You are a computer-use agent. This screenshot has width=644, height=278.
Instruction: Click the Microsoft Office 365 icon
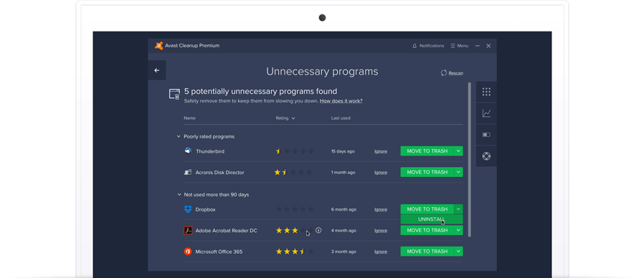188,251
